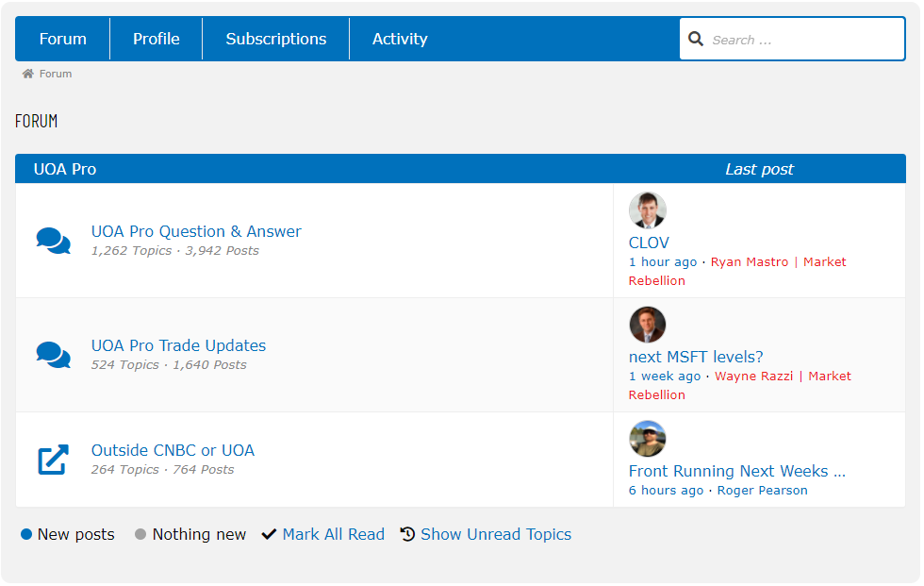Click gray Nothing new legend dot

[x=140, y=534]
